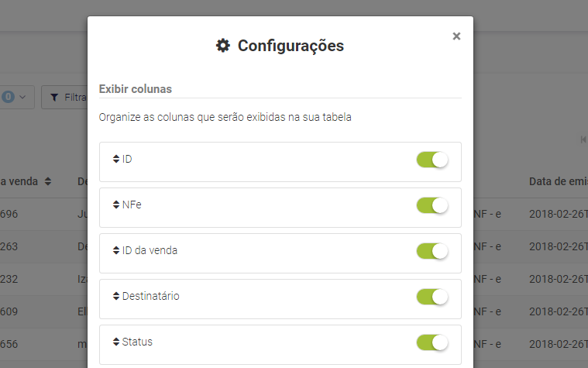The width and height of the screenshot is (588, 368).
Task: Click the funnel icon on the Filtrar button
Action: click(x=54, y=98)
